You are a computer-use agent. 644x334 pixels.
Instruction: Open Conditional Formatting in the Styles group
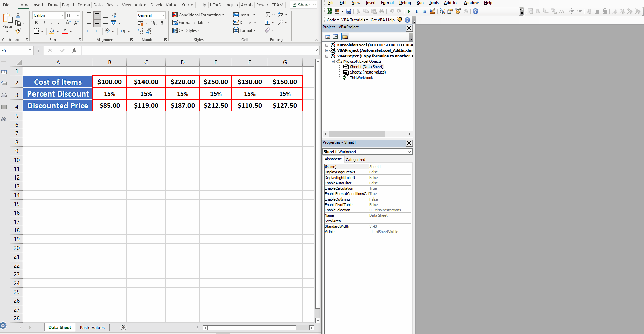198,15
